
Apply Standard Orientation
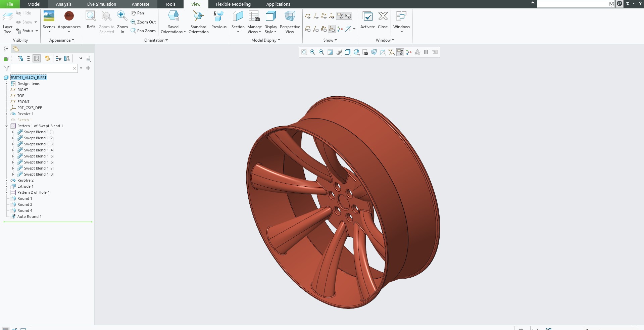point(198,22)
